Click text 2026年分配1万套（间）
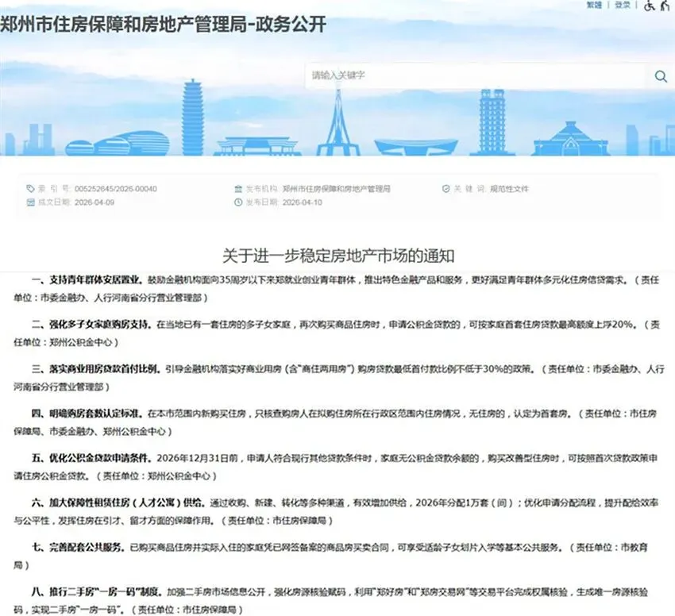 (x=464, y=502)
